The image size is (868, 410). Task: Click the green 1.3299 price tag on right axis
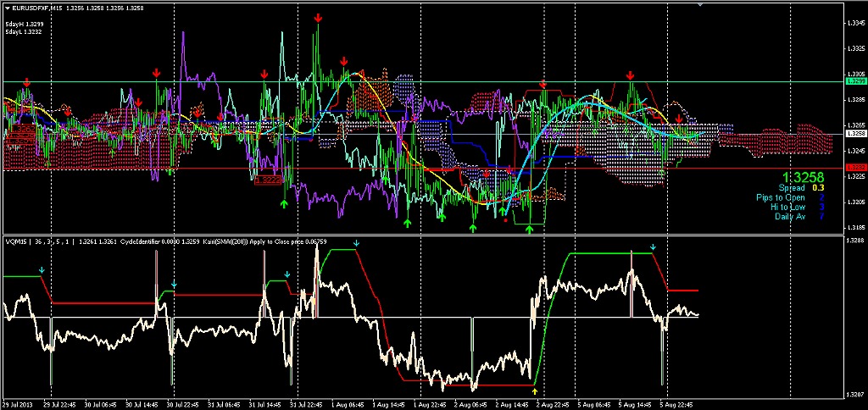point(855,81)
